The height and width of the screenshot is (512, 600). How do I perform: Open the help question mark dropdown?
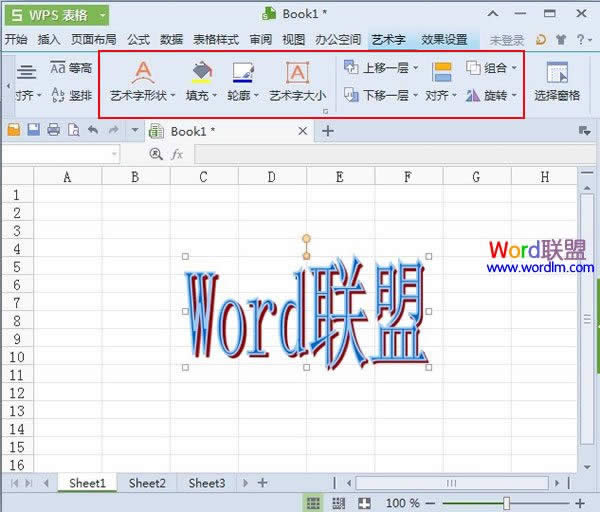[584, 39]
